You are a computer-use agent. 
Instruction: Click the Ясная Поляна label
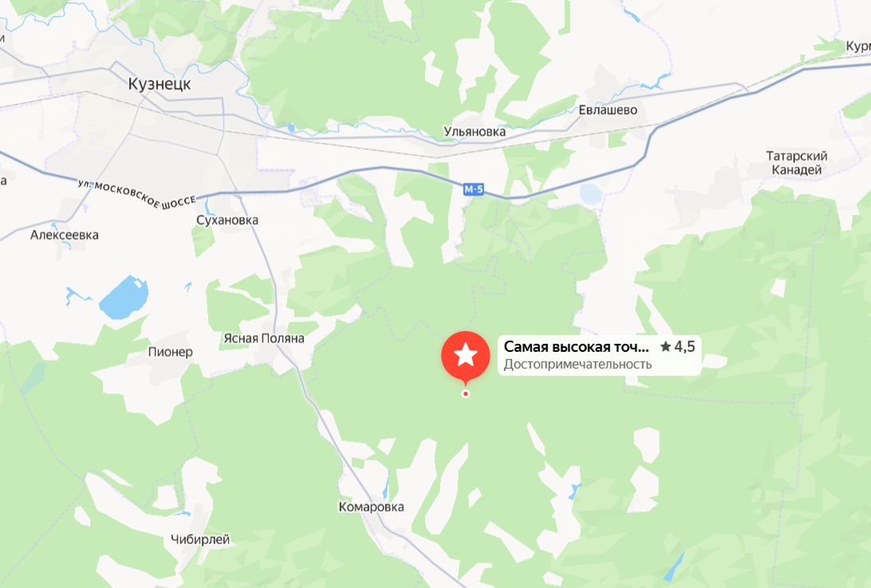click(x=264, y=338)
